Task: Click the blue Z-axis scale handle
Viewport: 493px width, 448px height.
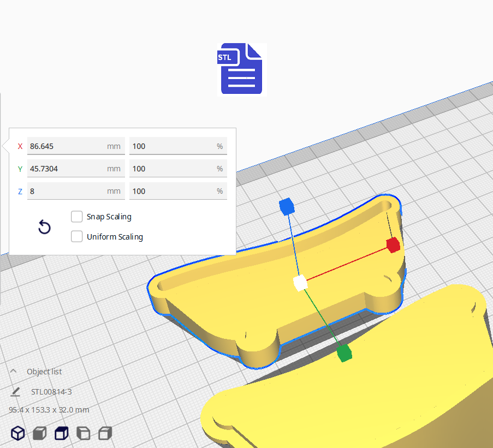Action: point(287,206)
